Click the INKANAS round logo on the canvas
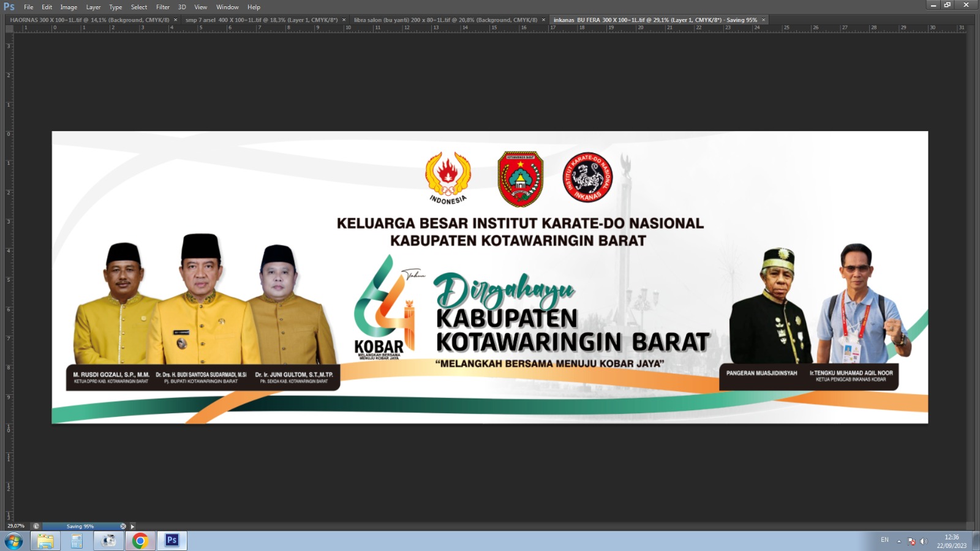The image size is (980, 551). pyautogui.click(x=587, y=178)
